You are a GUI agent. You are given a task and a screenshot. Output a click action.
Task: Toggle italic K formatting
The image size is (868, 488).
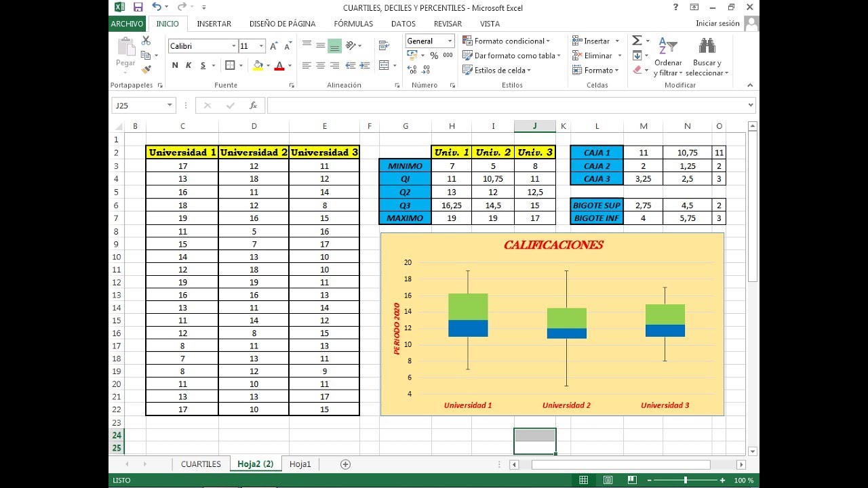click(189, 66)
